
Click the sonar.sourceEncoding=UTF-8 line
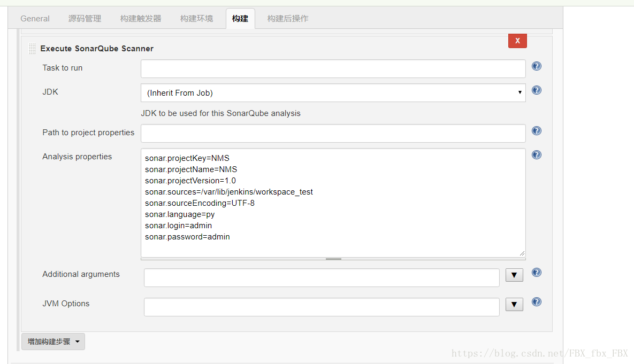200,203
